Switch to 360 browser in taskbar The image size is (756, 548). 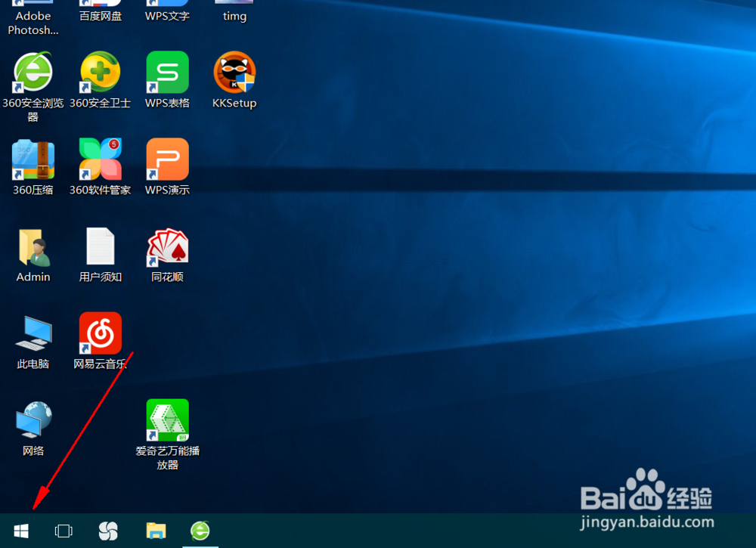pos(200,531)
